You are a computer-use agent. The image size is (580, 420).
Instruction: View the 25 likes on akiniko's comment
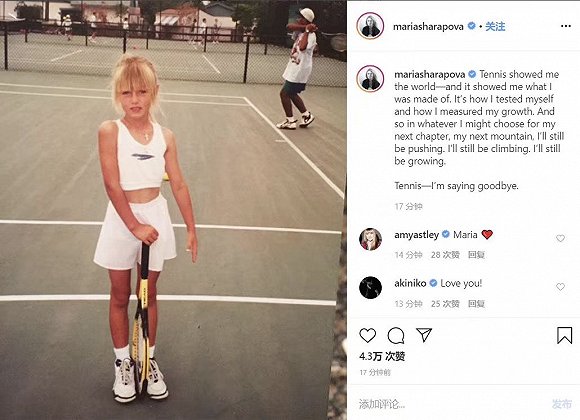click(445, 304)
